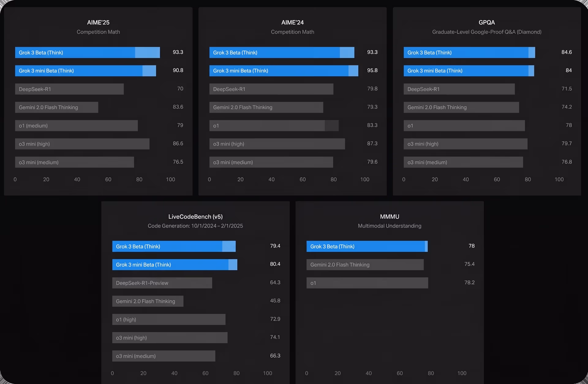This screenshot has width=588, height=384.
Task: Click the 80.4 score value in LiveCodeBench
Action: [x=275, y=264]
